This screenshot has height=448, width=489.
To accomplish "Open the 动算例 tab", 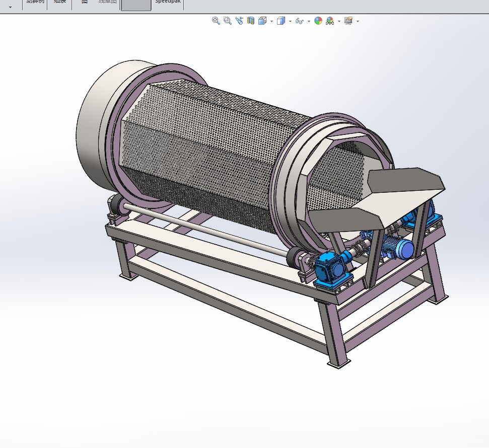I will (x=34, y=3).
